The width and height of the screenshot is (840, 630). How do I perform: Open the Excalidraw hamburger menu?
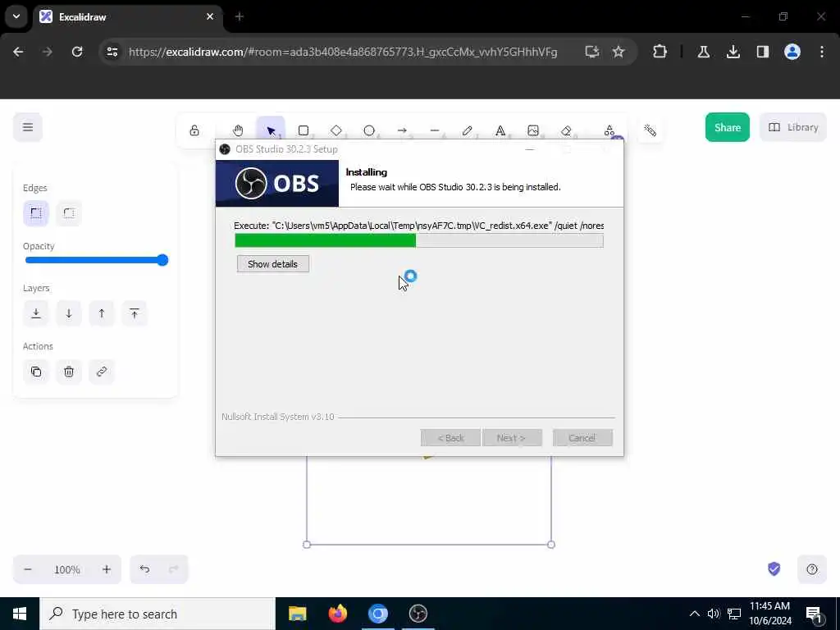click(x=28, y=127)
